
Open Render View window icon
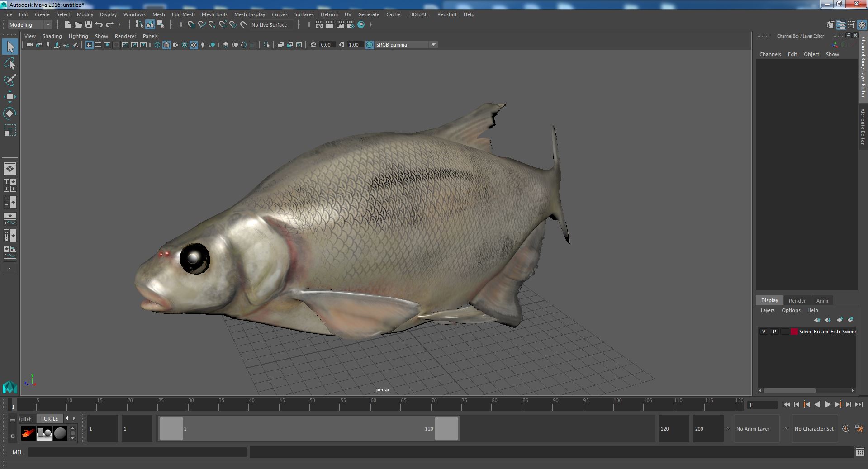319,24
